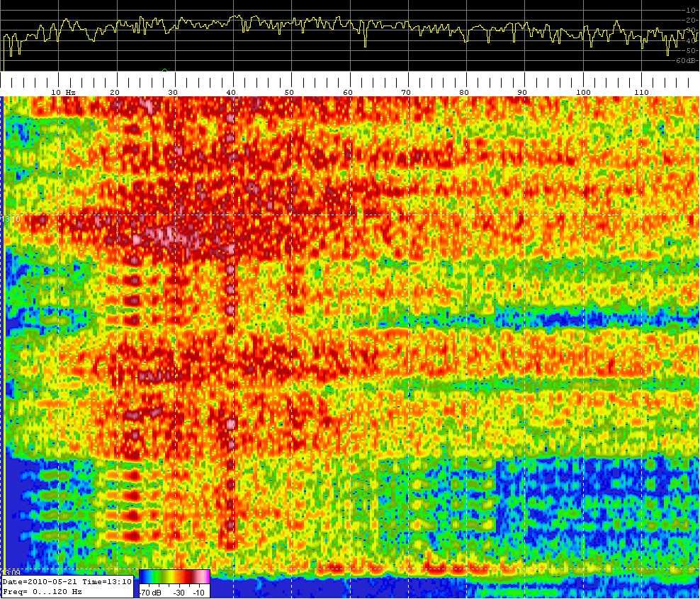Screen dimensions: 700x599
Task: Click the color palette dB scale bar
Action: [174, 576]
